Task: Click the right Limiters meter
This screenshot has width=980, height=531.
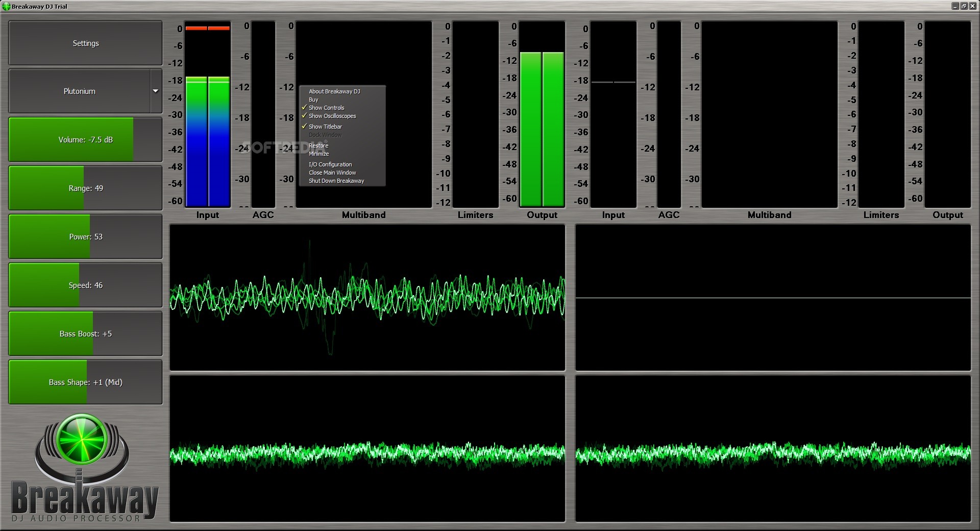Action: (881, 115)
